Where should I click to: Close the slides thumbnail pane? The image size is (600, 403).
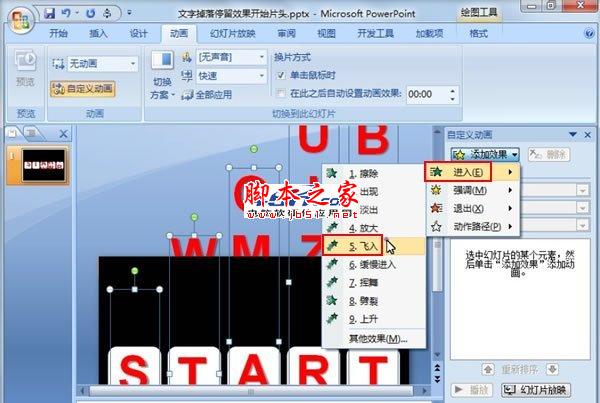point(64,134)
